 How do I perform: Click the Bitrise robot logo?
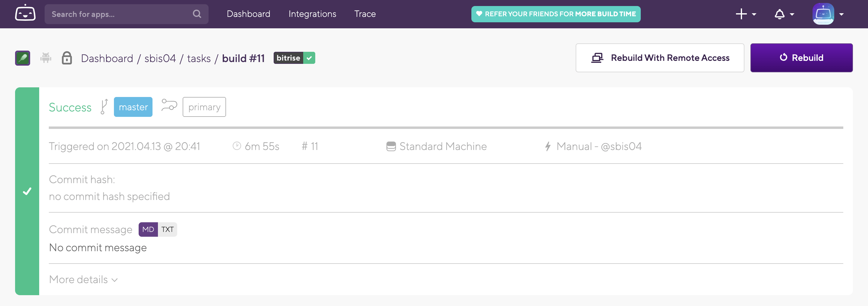pyautogui.click(x=26, y=14)
